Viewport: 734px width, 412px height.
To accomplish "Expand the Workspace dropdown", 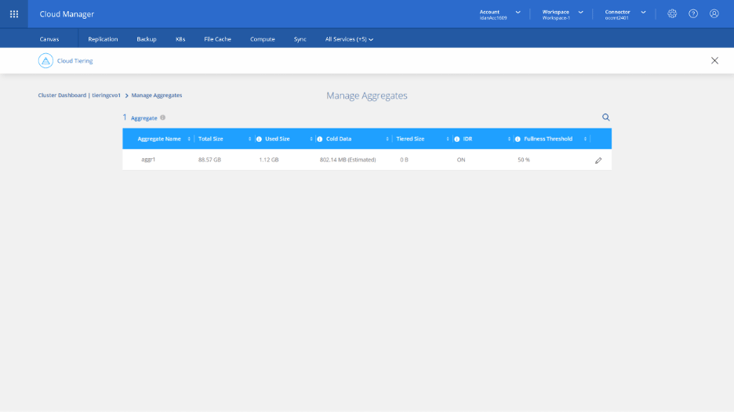I will (581, 13).
